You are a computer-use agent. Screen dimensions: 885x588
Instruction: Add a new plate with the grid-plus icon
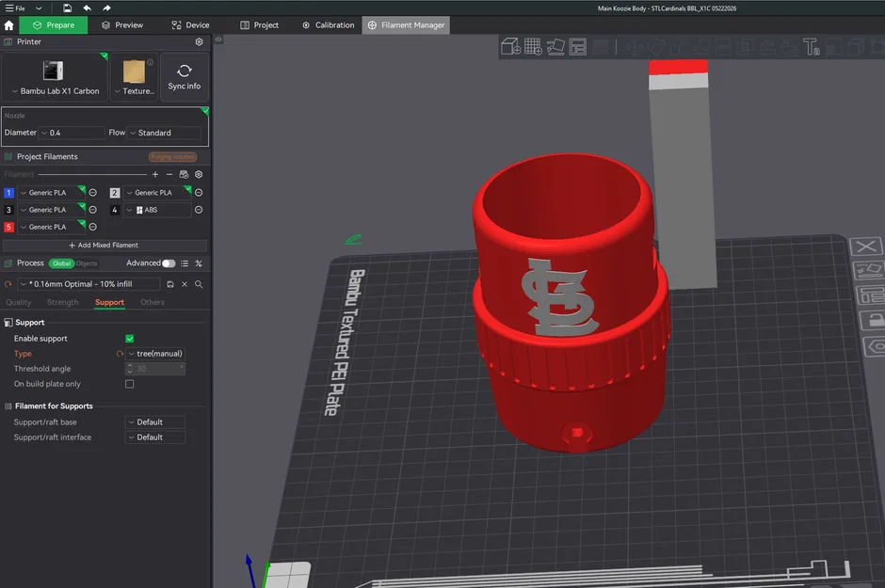click(x=533, y=47)
